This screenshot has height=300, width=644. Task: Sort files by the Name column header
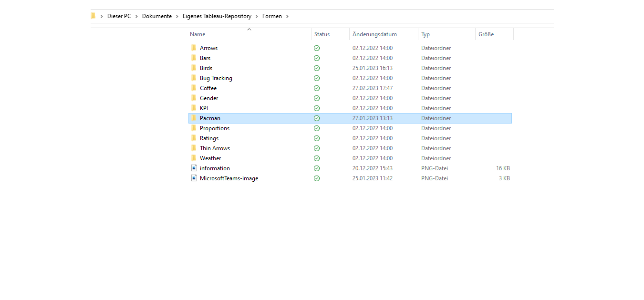click(197, 34)
